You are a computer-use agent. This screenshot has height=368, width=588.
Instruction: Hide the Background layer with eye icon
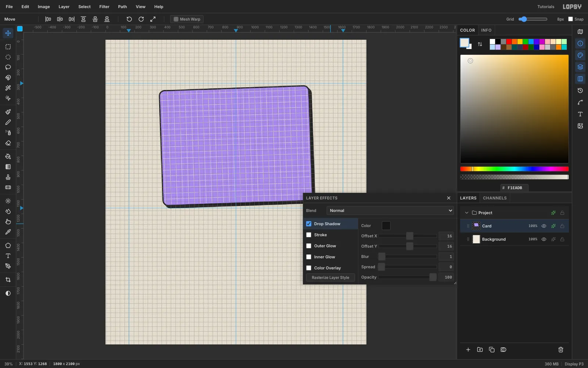click(544, 239)
